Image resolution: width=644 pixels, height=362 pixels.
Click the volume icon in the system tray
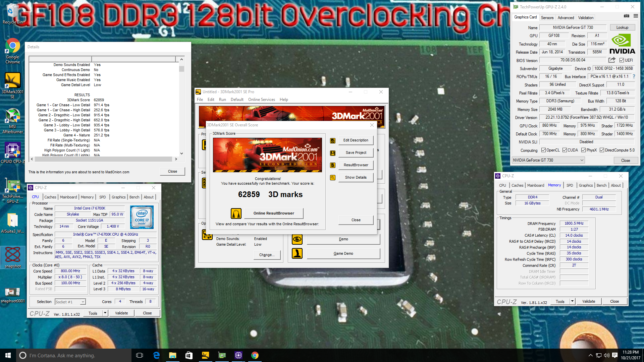tap(606, 355)
